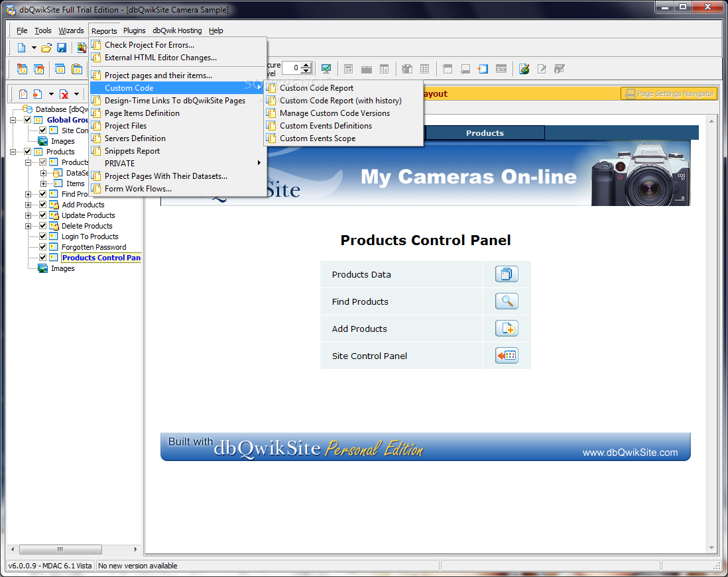This screenshot has height=577, width=728.
Task: Click the Add Products icon button
Action: (507, 329)
